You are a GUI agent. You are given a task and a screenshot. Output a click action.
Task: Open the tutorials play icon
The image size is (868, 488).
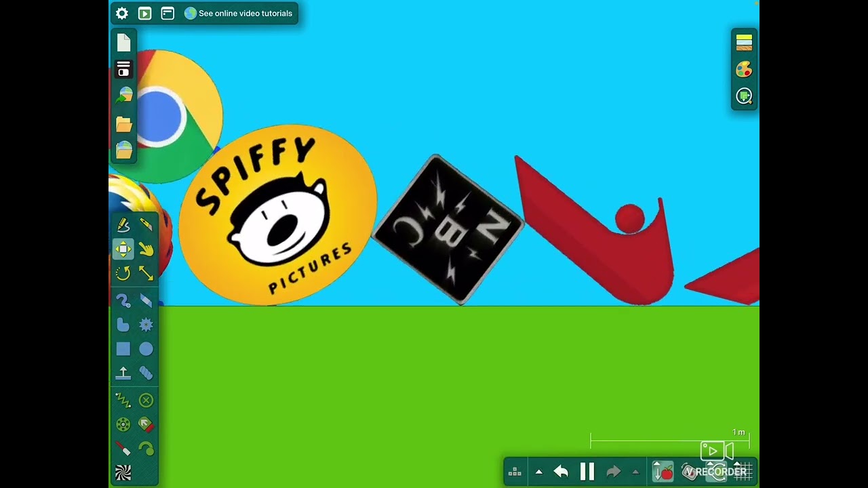click(144, 13)
